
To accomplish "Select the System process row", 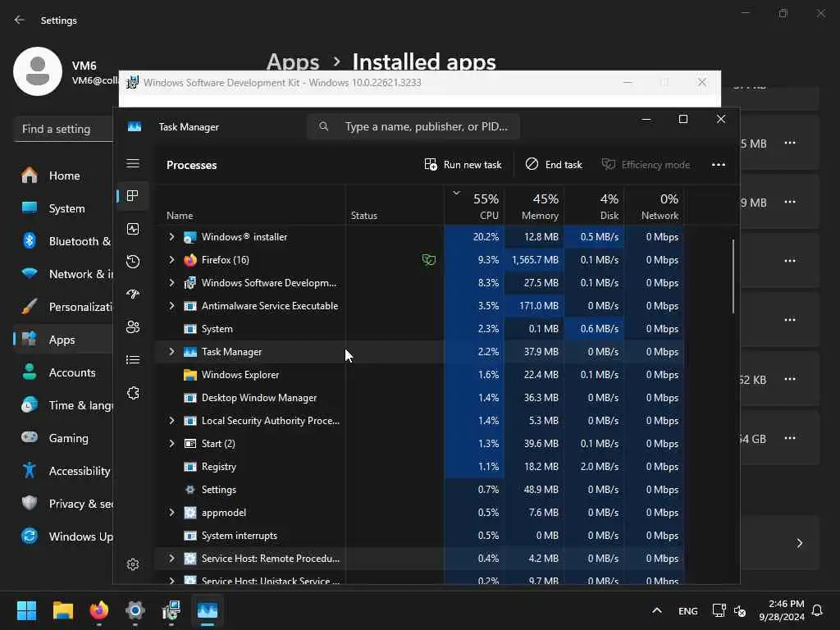I will click(419, 328).
